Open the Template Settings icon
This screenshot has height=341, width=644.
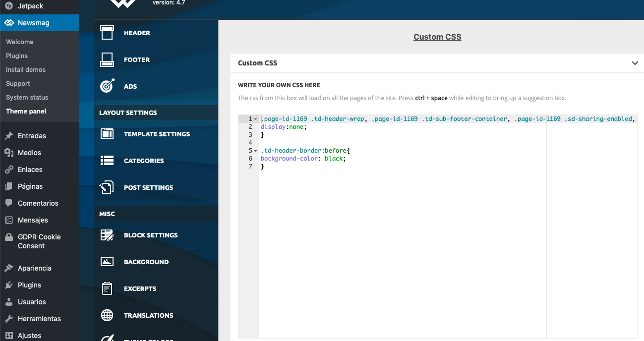[x=107, y=134]
